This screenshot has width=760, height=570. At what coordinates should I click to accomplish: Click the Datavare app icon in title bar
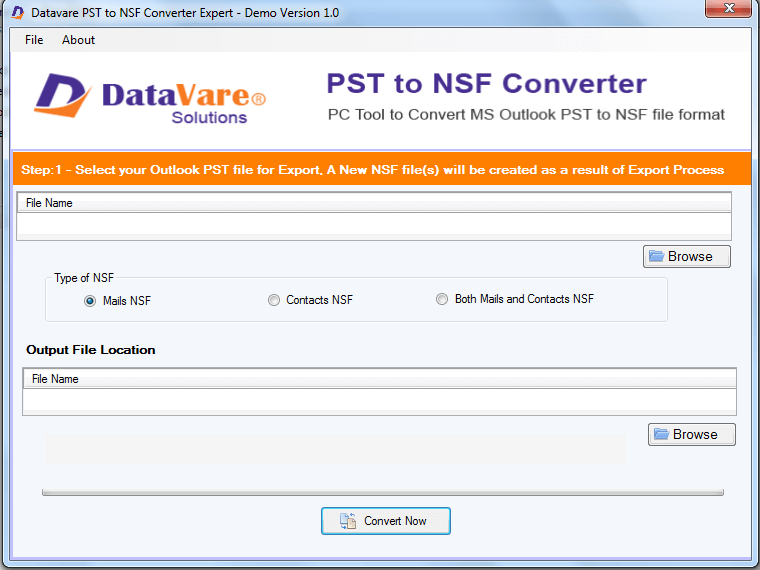point(17,13)
